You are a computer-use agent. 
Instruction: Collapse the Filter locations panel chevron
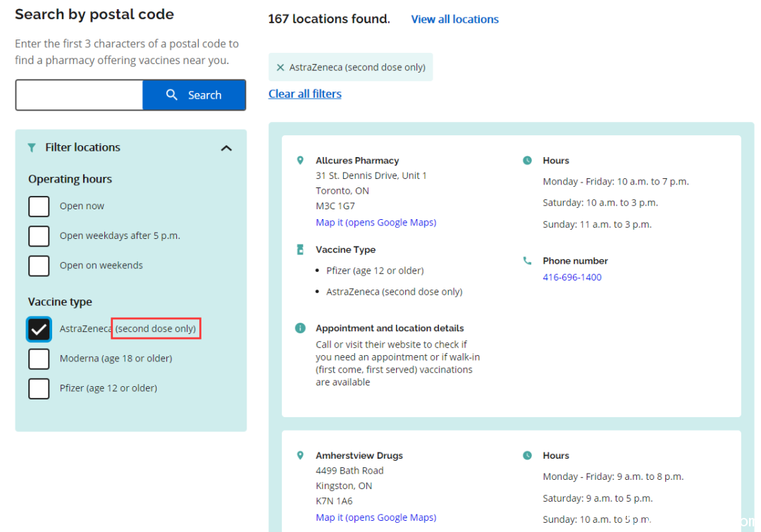(226, 148)
